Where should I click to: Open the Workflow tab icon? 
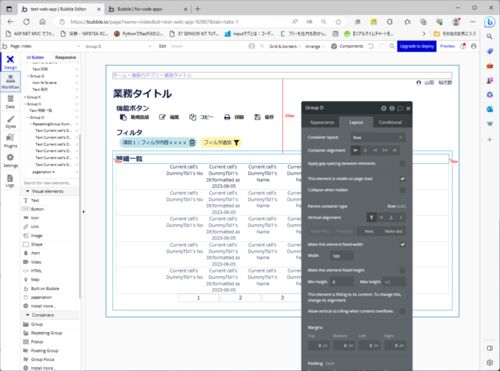tap(10, 82)
